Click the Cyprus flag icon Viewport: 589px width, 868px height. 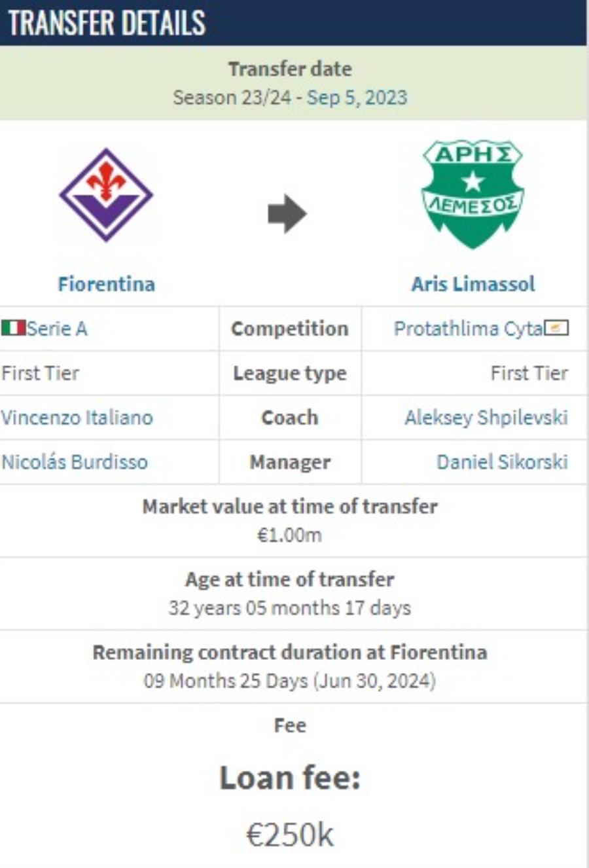557,328
